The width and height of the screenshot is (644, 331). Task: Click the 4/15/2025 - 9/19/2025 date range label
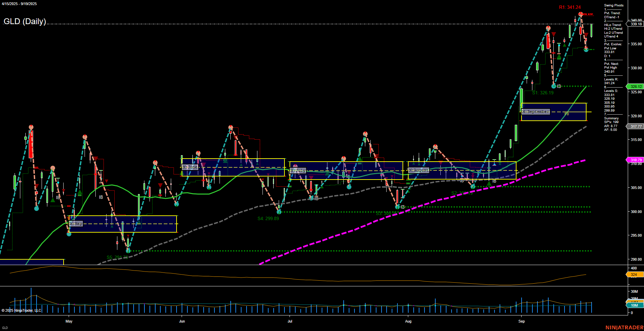tap(19, 4)
